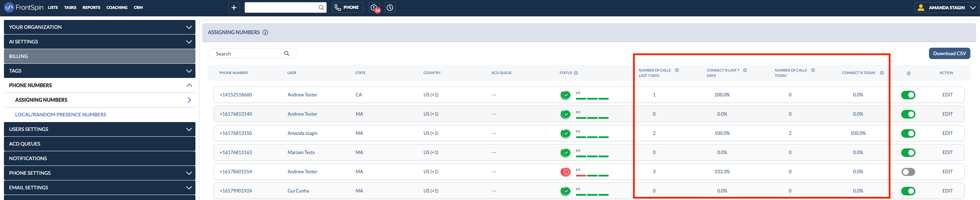The image size is (980, 200).
Task: Click status progress bar for +14152518660
Action: (x=592, y=99)
